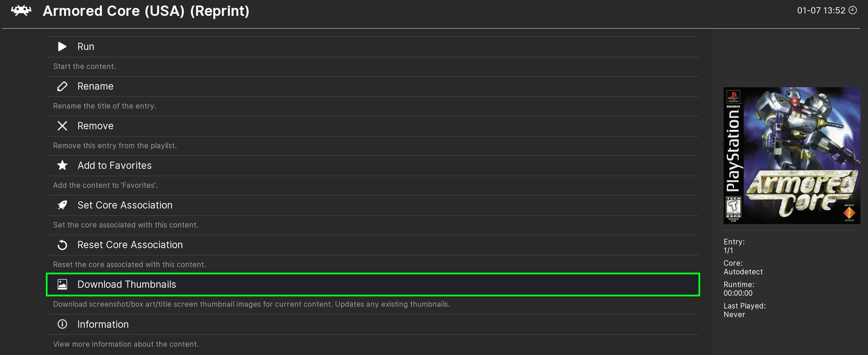This screenshot has height=355, width=868.
Task: Click "Add the content to 'Favorites'." text
Action: [x=105, y=185]
